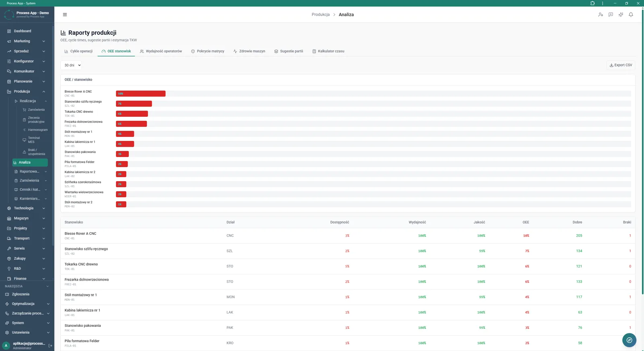644x351 pixels.
Task: Open the Sugestie partii tab
Action: (x=289, y=51)
